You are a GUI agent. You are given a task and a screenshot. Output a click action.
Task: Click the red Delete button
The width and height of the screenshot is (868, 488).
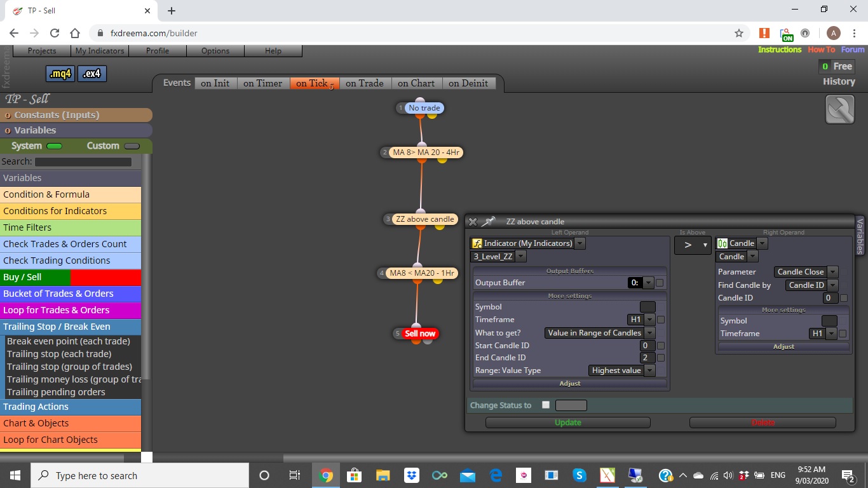tap(763, 423)
